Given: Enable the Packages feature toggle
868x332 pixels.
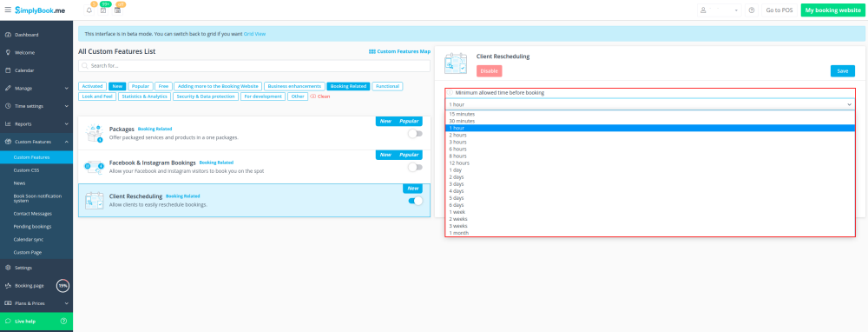Looking at the screenshot, I should point(415,134).
